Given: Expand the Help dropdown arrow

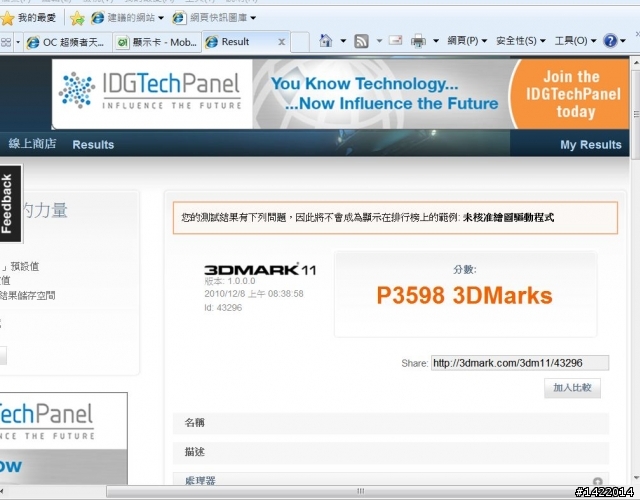Looking at the screenshot, I should 623,41.
